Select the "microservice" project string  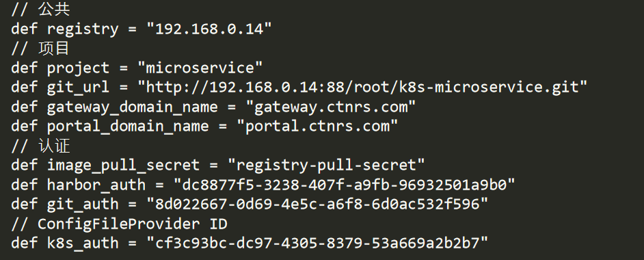click(x=200, y=67)
